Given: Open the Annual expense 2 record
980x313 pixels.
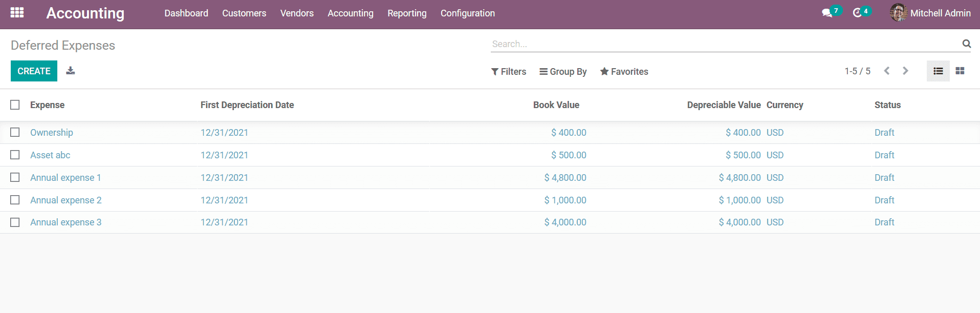Looking at the screenshot, I should point(66,200).
